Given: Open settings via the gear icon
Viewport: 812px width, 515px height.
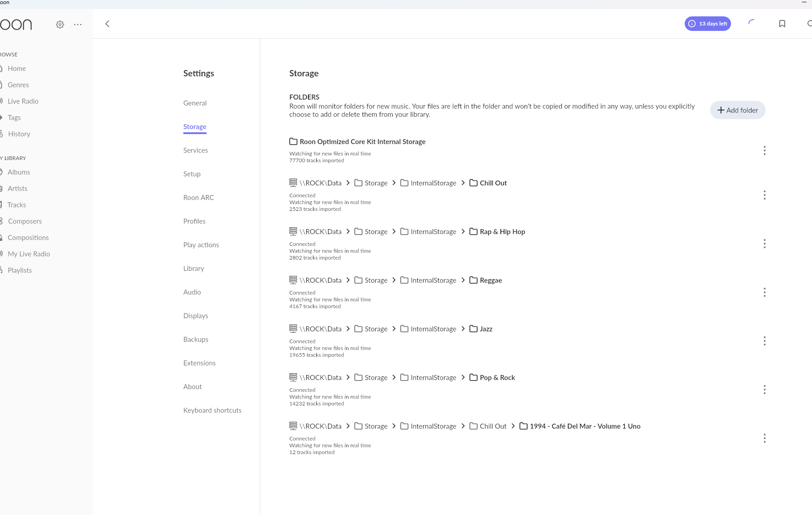Looking at the screenshot, I should (60, 25).
